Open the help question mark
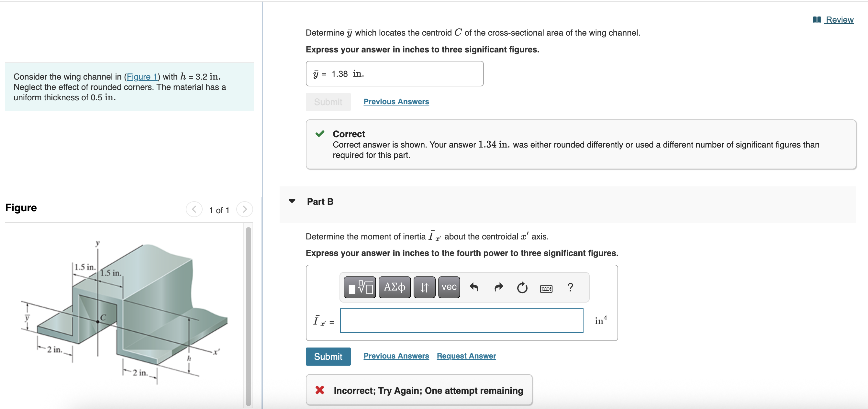868x409 pixels. pos(570,287)
